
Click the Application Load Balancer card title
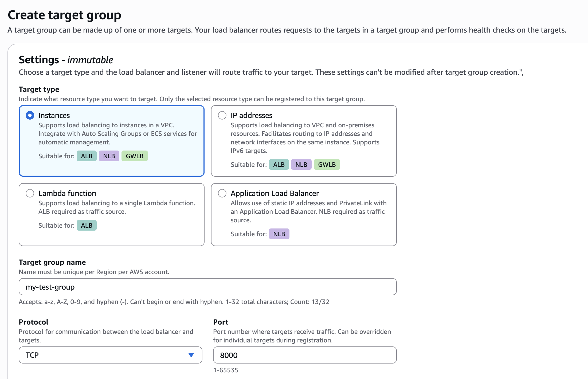coord(275,193)
